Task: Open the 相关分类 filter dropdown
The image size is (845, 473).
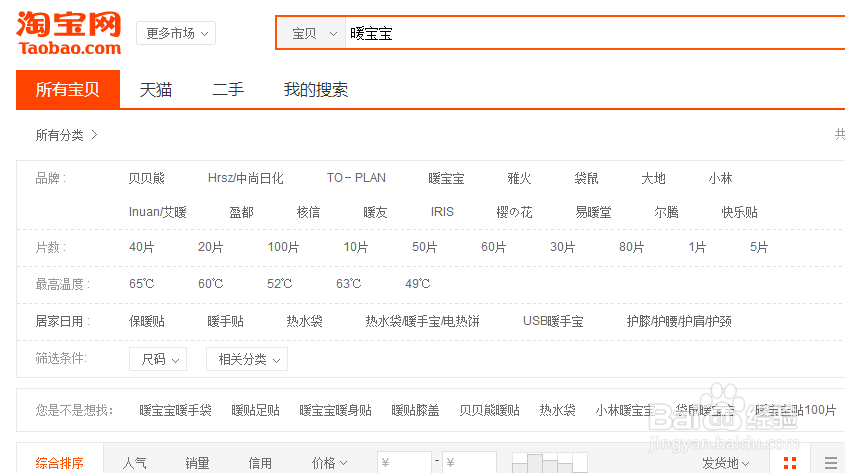Action: 247,359
